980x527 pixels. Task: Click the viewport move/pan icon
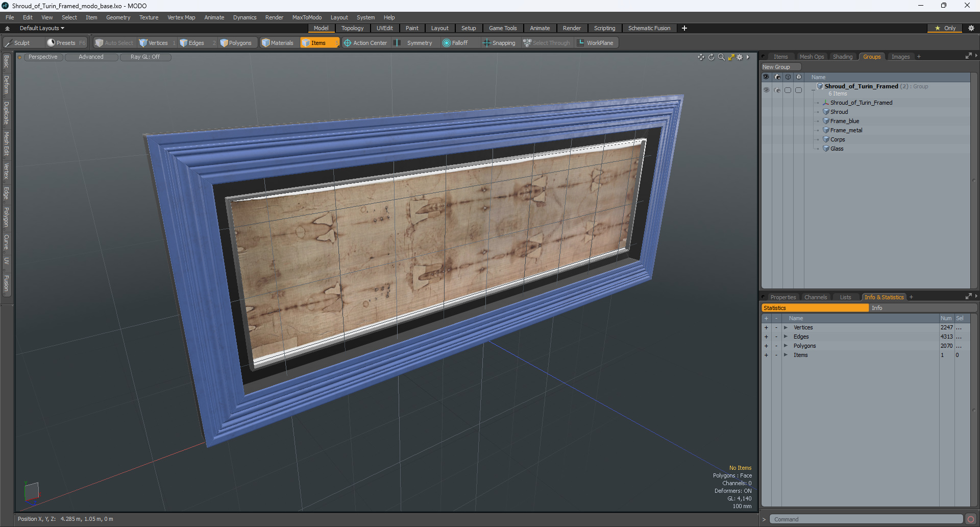701,57
